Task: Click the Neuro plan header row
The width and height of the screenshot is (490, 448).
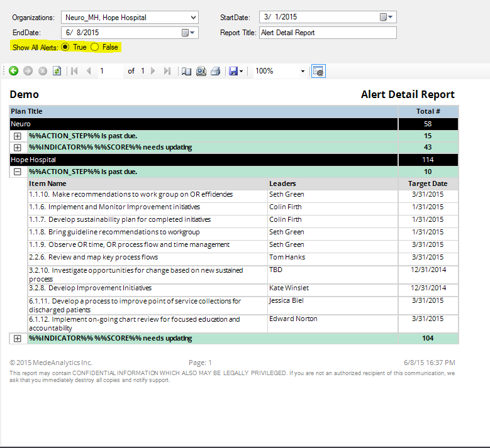Action: pyautogui.click(x=204, y=124)
